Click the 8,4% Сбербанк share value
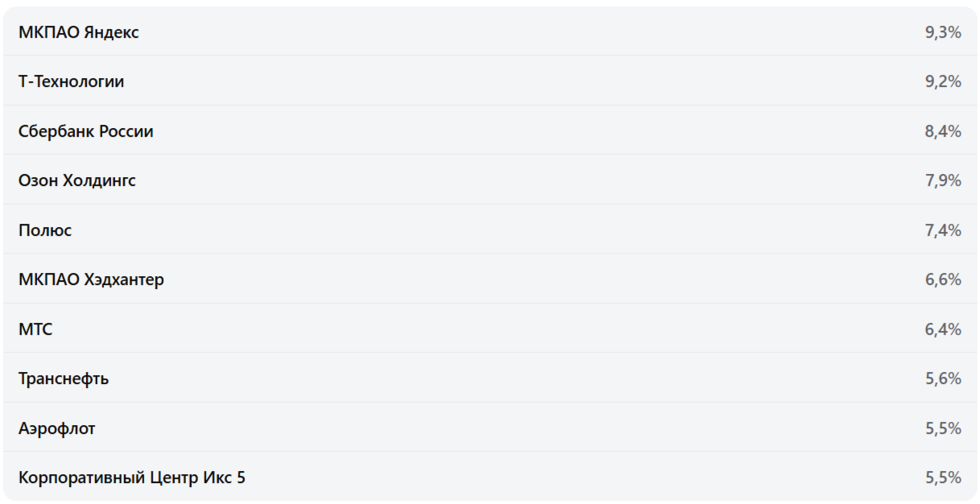Screen dimensions: 980x504 (943, 131)
